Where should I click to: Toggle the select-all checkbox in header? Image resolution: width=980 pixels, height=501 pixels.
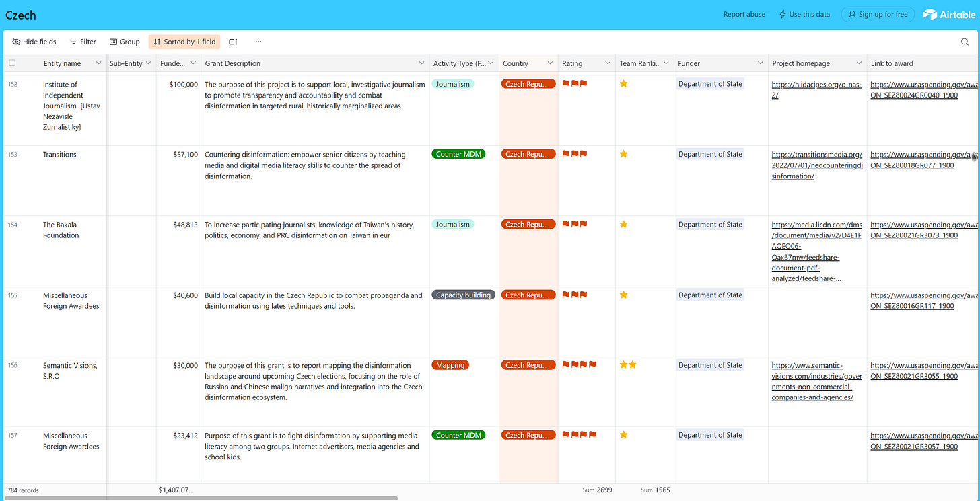pos(12,63)
